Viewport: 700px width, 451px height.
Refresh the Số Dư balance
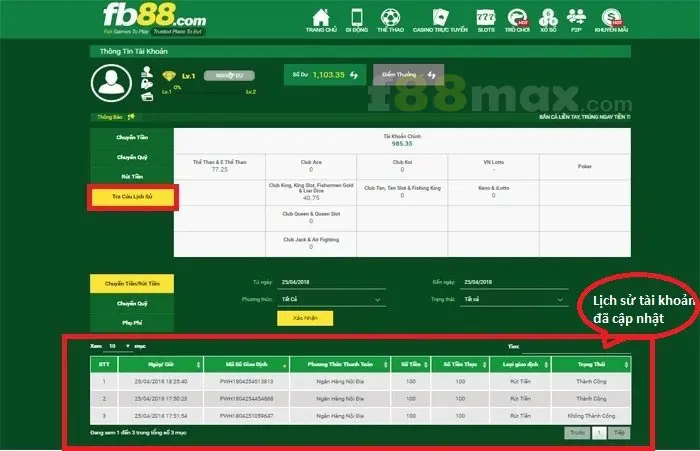click(354, 75)
